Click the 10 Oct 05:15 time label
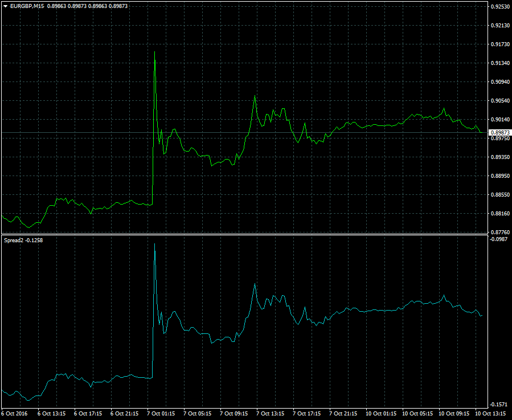The image size is (512, 420). [418, 414]
